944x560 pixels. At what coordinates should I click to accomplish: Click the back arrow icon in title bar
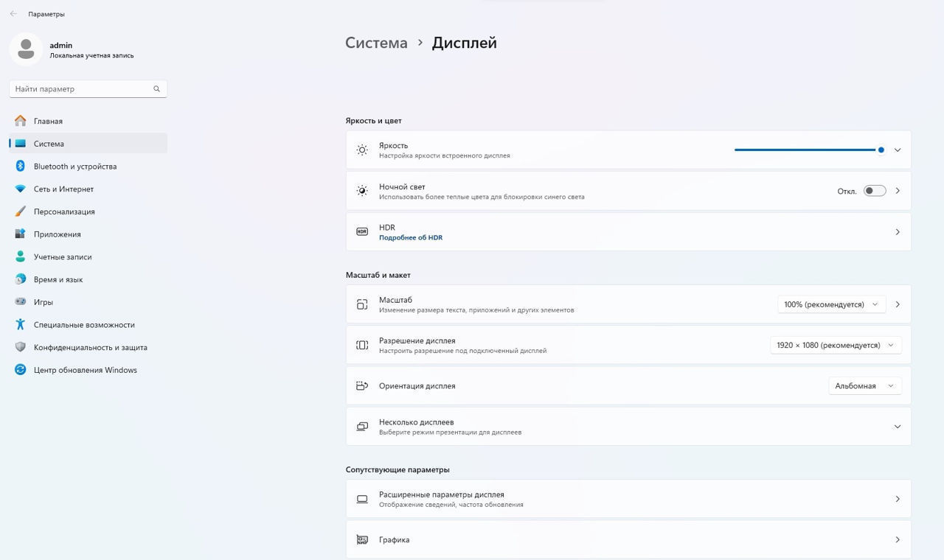click(13, 14)
